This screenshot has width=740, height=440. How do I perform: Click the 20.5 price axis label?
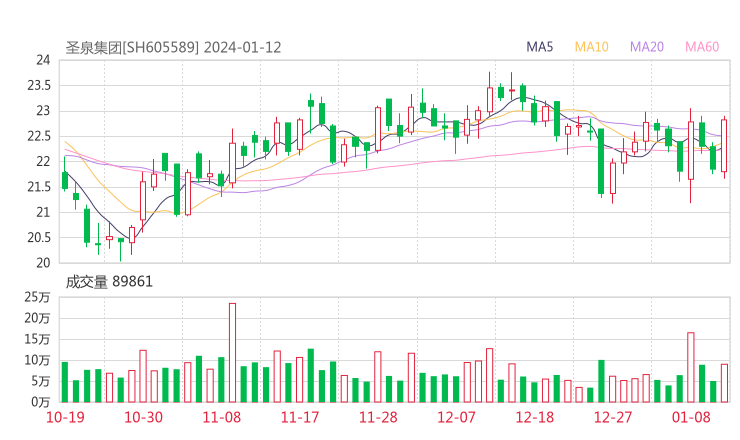click(x=39, y=237)
